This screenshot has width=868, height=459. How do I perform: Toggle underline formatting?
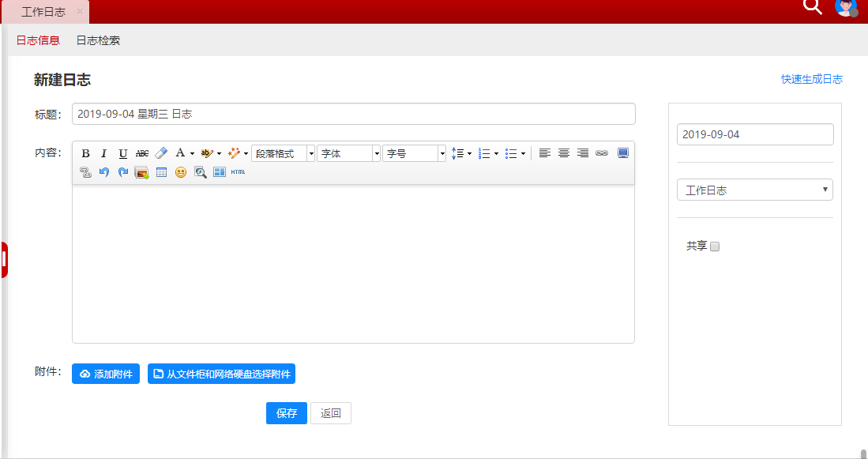(x=123, y=153)
